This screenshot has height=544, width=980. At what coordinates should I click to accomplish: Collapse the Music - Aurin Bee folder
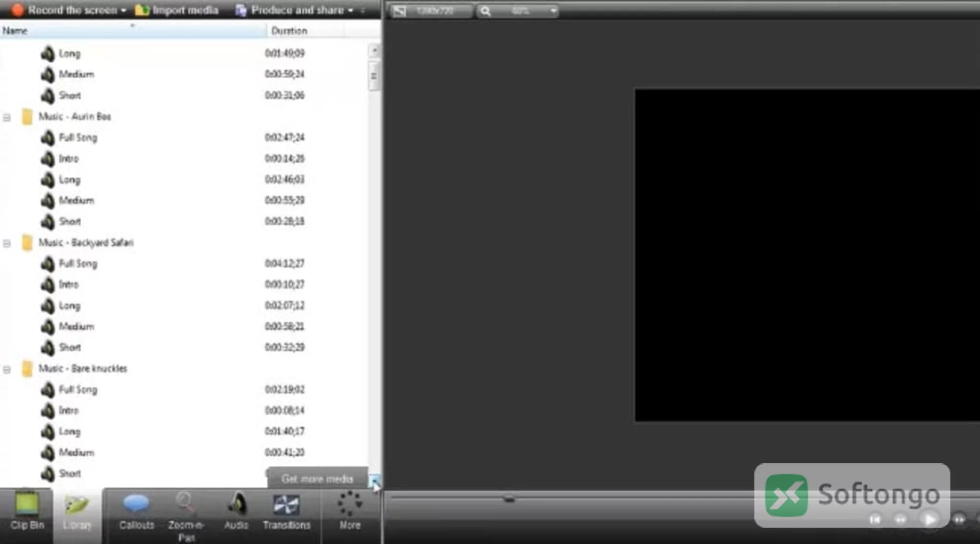[7, 117]
